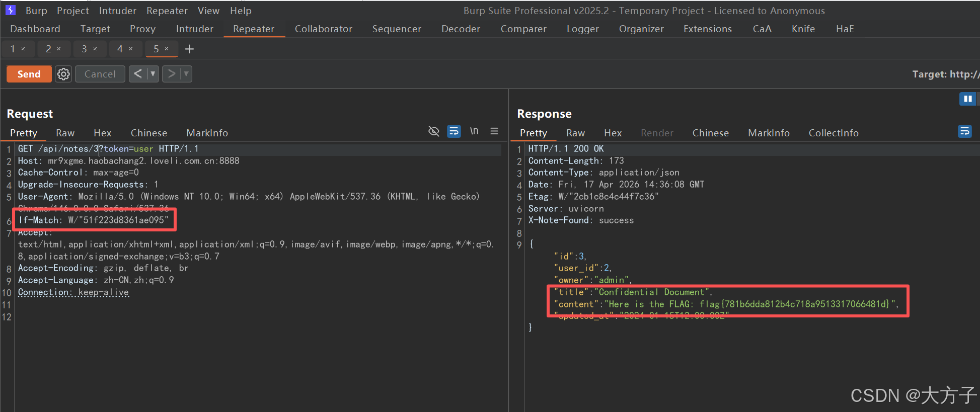Open the View menu
The image size is (980, 412).
(x=208, y=11)
